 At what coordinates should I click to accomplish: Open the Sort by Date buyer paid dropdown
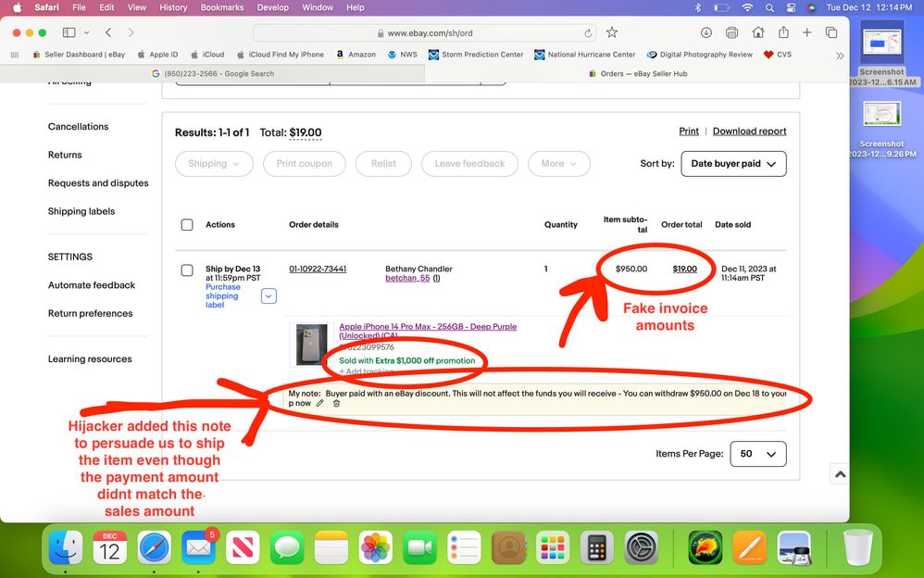[733, 164]
